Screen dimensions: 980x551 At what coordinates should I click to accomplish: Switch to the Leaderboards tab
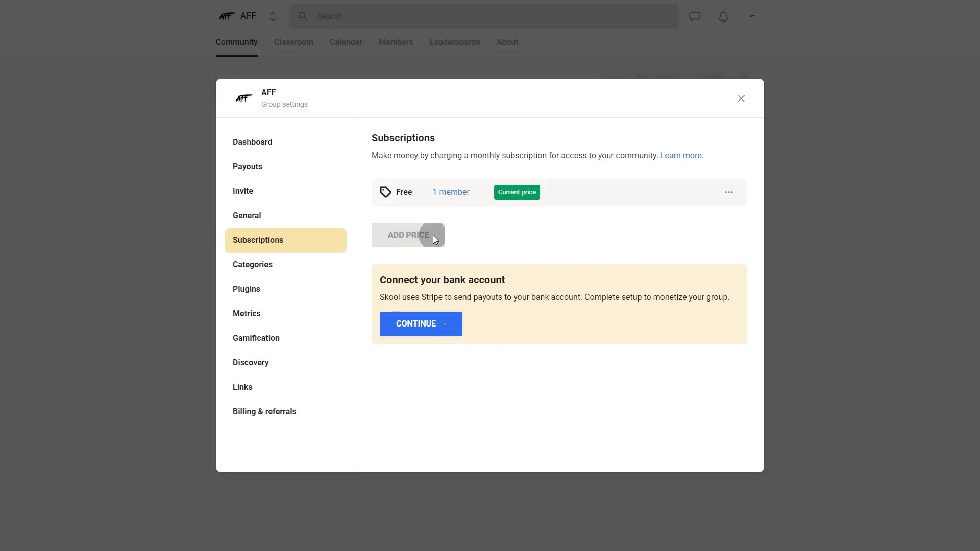click(455, 42)
